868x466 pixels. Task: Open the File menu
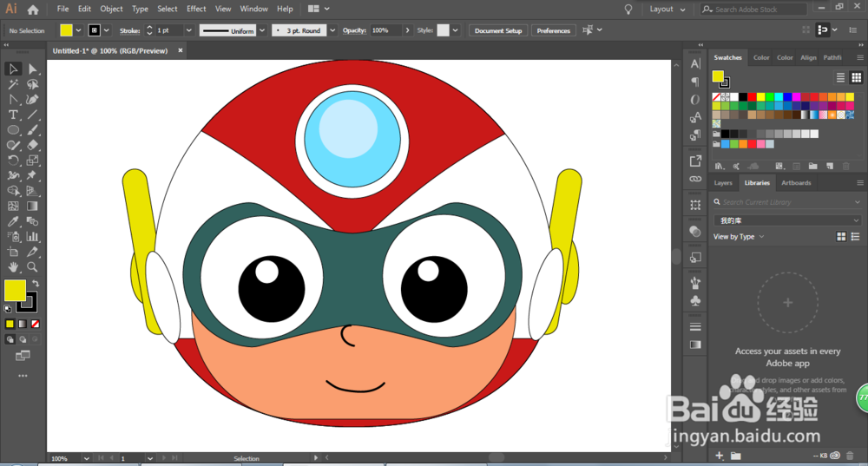point(63,9)
